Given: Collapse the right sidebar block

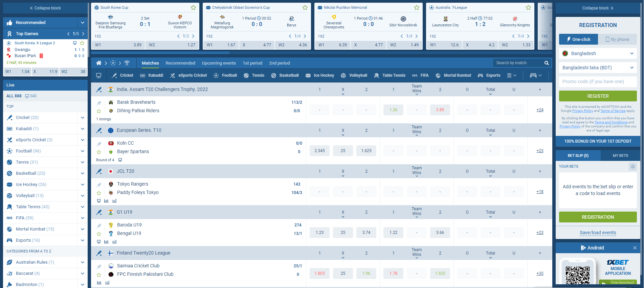Looking at the screenshot, I should pos(598,8).
